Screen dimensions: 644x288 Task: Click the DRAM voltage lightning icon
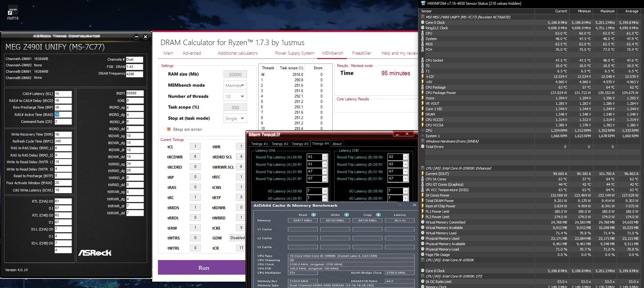pyautogui.click(x=423, y=114)
